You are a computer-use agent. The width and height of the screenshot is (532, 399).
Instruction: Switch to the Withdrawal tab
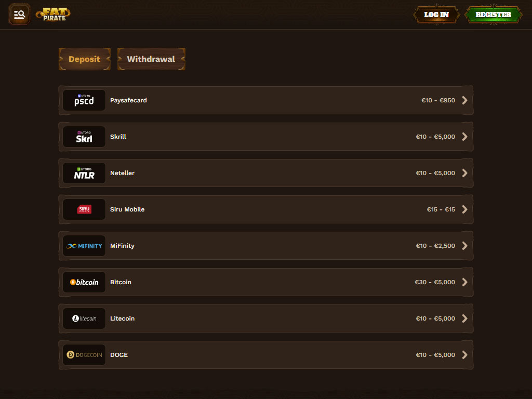pyautogui.click(x=151, y=59)
